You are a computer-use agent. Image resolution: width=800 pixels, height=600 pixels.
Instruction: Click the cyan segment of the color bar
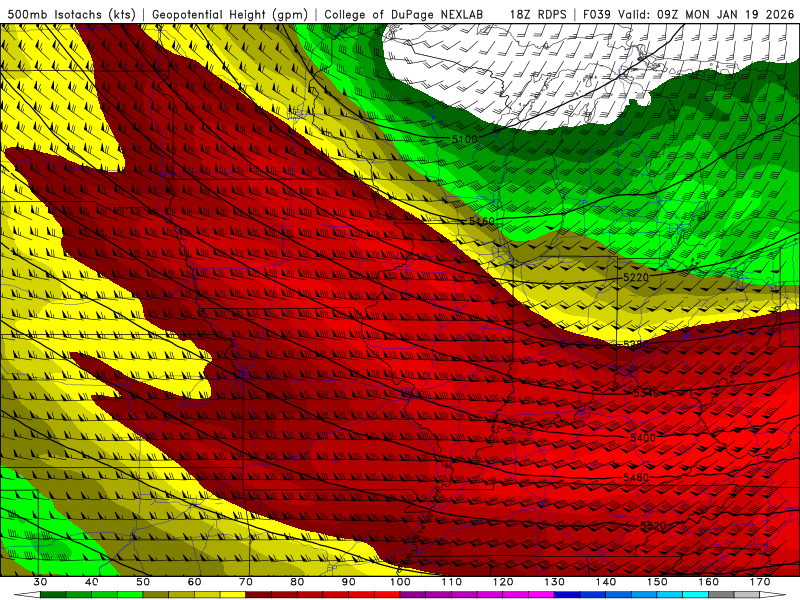coord(696,595)
